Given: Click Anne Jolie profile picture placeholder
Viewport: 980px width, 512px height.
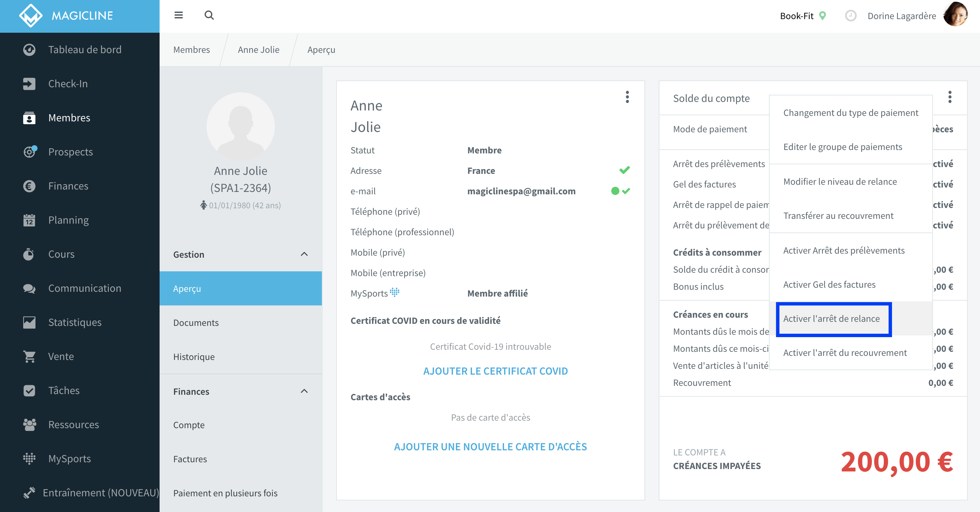Looking at the screenshot, I should (240, 126).
